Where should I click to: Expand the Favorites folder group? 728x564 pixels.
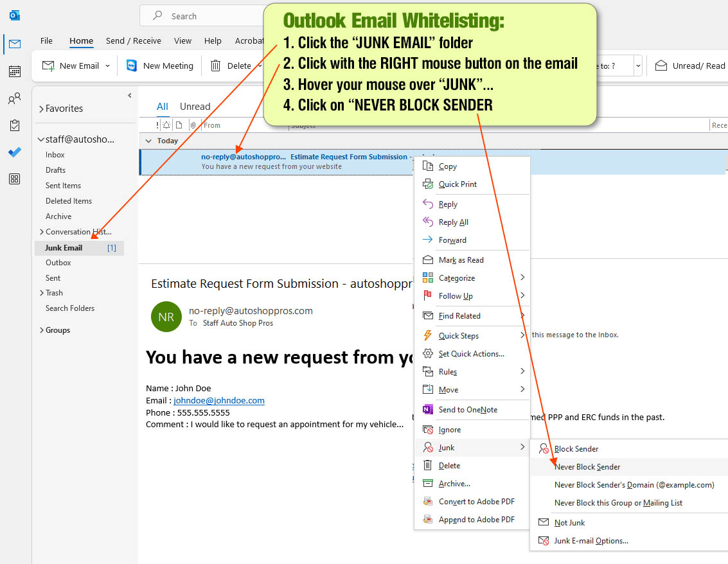42,109
